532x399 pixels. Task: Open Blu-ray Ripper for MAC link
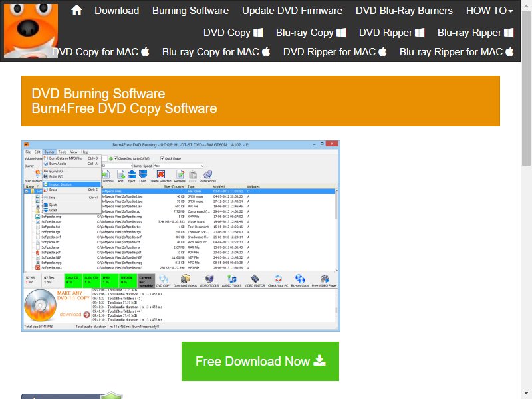click(x=456, y=52)
